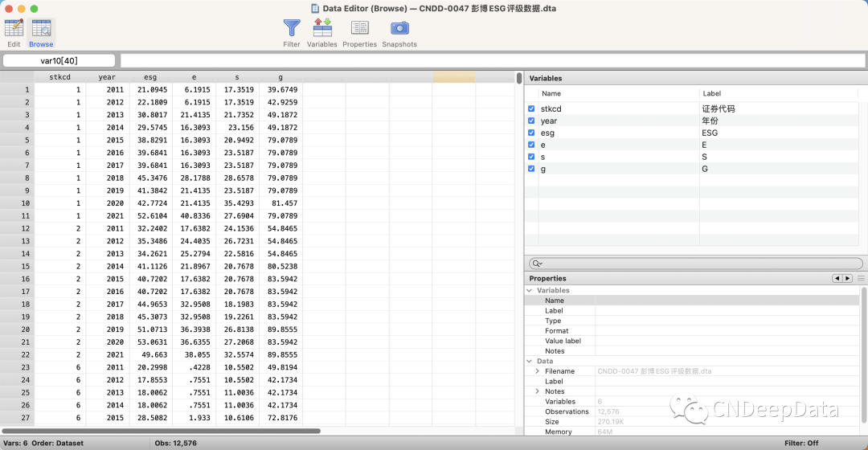Click g cell value 72.8176
This screenshot has height=450, width=868.
click(x=282, y=418)
